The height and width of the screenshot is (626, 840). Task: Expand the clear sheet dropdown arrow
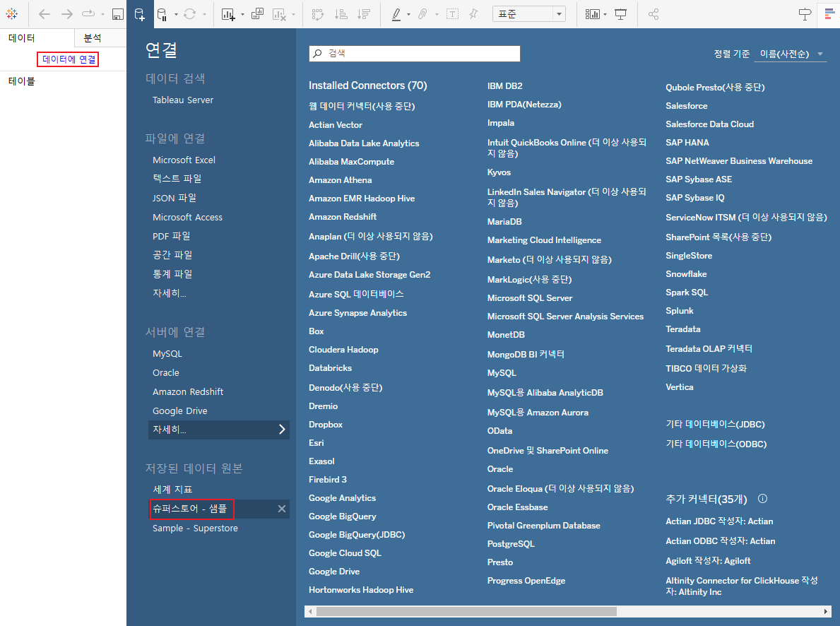pyautogui.click(x=294, y=15)
